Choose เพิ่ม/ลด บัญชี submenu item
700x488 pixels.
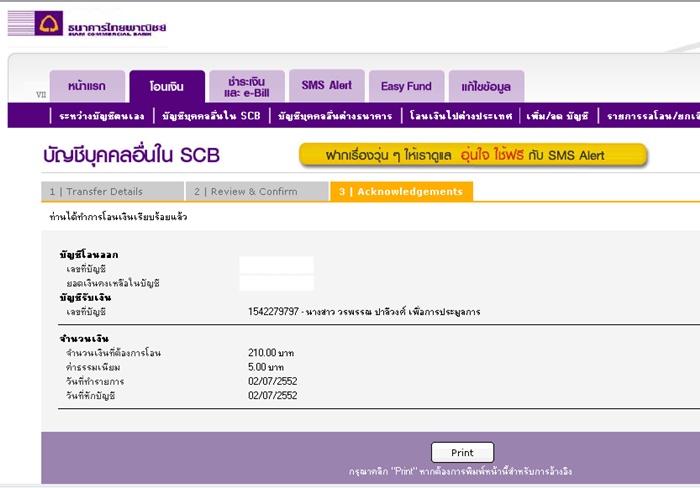(557, 116)
